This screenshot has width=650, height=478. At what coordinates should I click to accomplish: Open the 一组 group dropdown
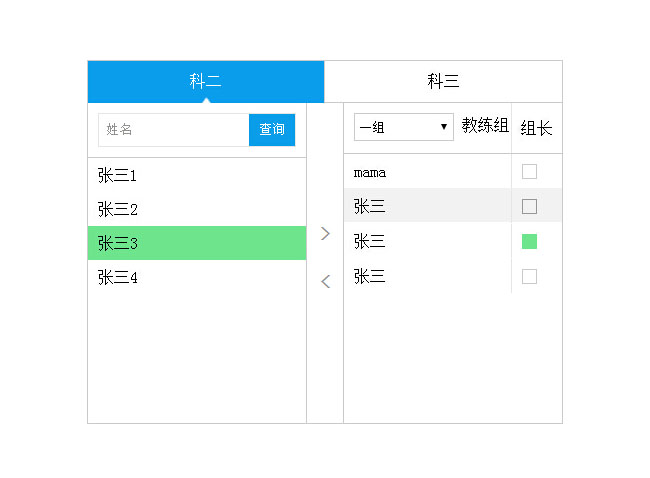click(x=403, y=127)
